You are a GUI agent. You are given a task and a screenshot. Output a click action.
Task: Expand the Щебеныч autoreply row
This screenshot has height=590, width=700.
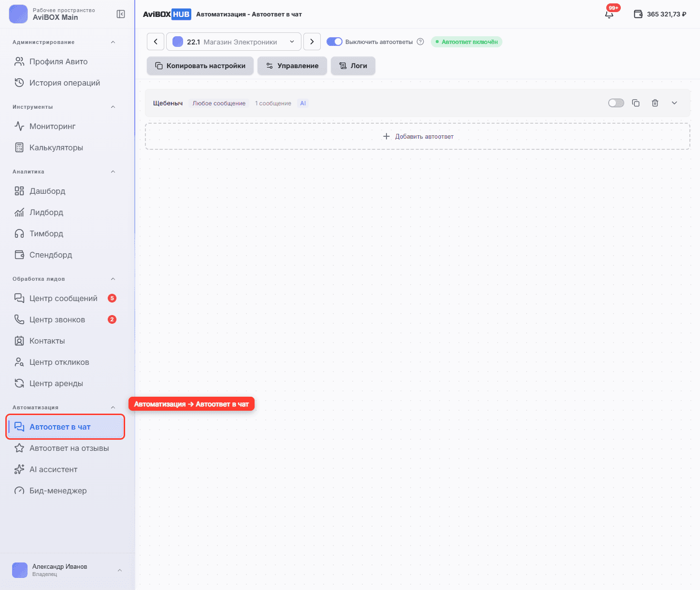[x=674, y=103]
